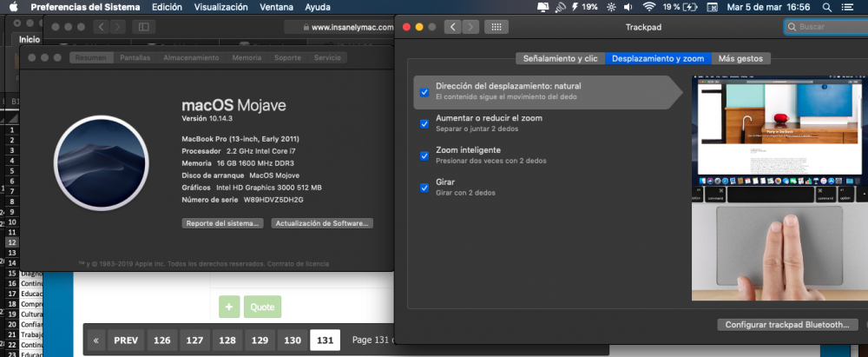Open Visualización menu

click(x=220, y=7)
